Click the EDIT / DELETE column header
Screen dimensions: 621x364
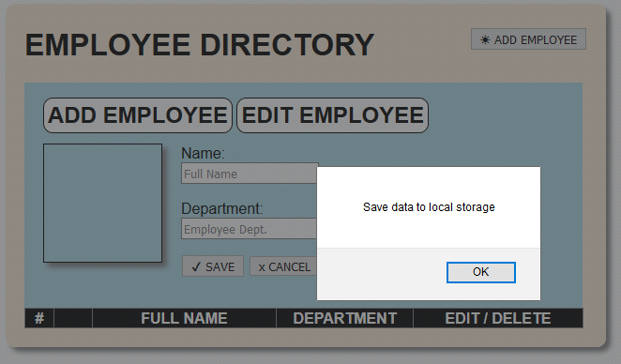pos(498,318)
